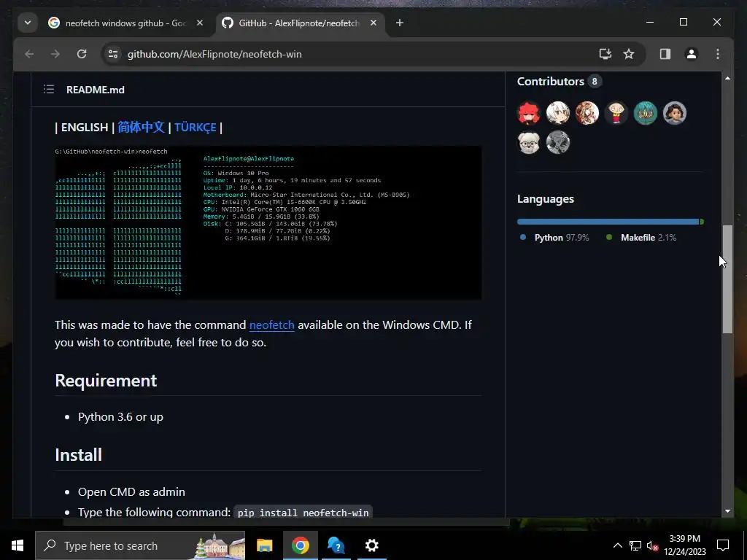Install app icon in address bar
This screenshot has width=747, height=560.
click(x=605, y=54)
